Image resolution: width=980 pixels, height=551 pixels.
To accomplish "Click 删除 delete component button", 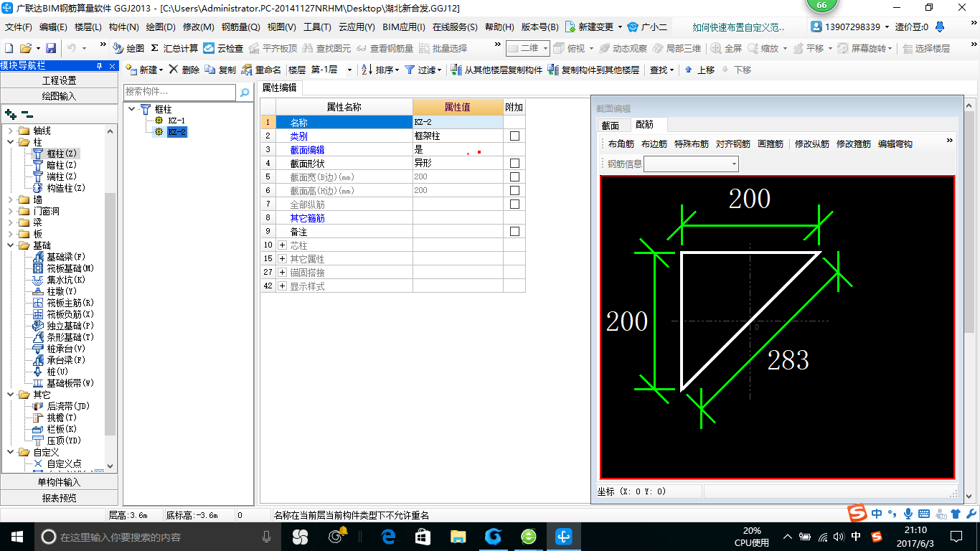I will [x=184, y=70].
